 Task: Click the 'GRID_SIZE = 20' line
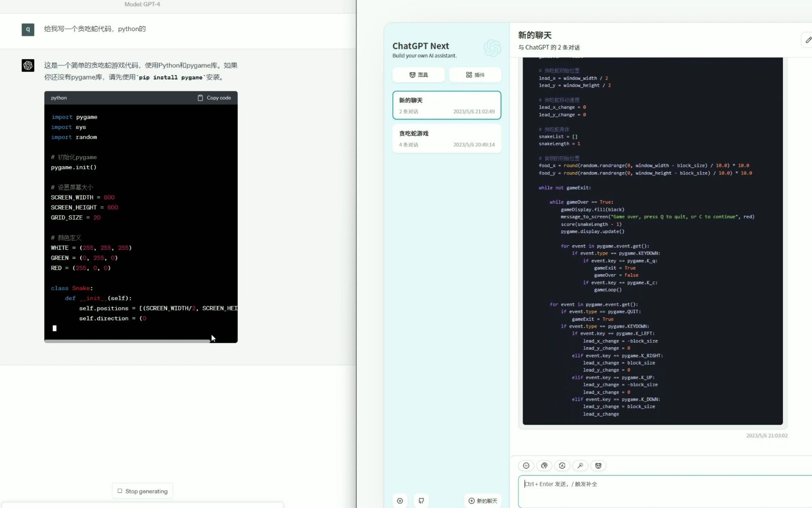(x=76, y=217)
